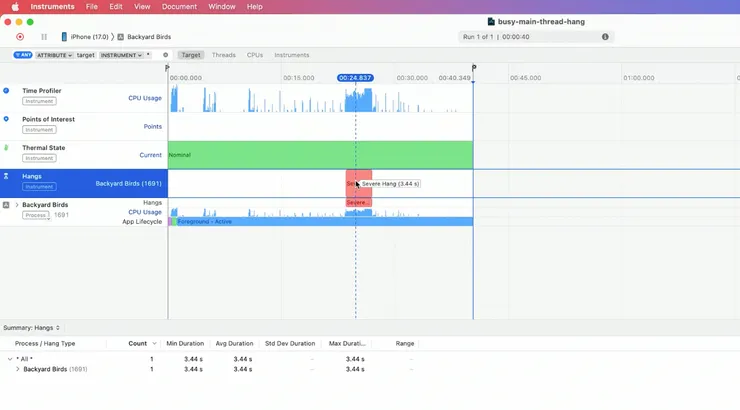This screenshot has height=410, width=740.
Task: Switch to the CPUs tab
Action: [x=255, y=55]
